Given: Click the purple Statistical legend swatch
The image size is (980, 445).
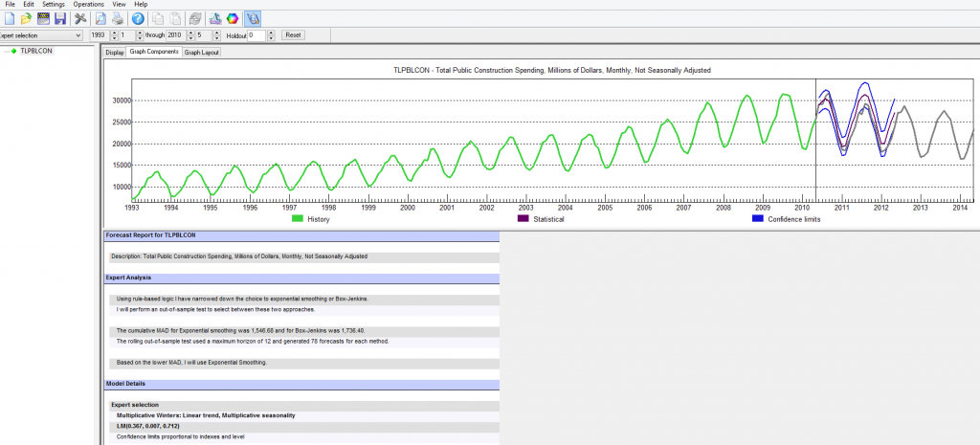Looking at the screenshot, I should tap(523, 219).
